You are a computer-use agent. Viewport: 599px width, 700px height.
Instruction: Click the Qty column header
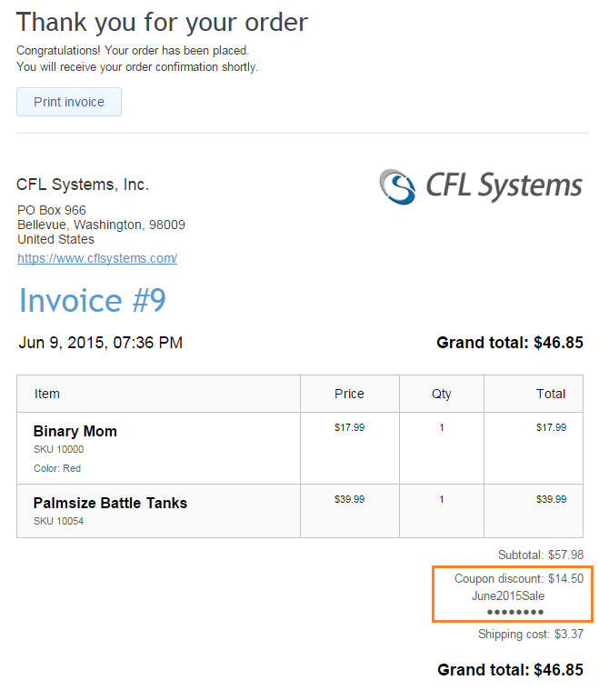(x=442, y=394)
